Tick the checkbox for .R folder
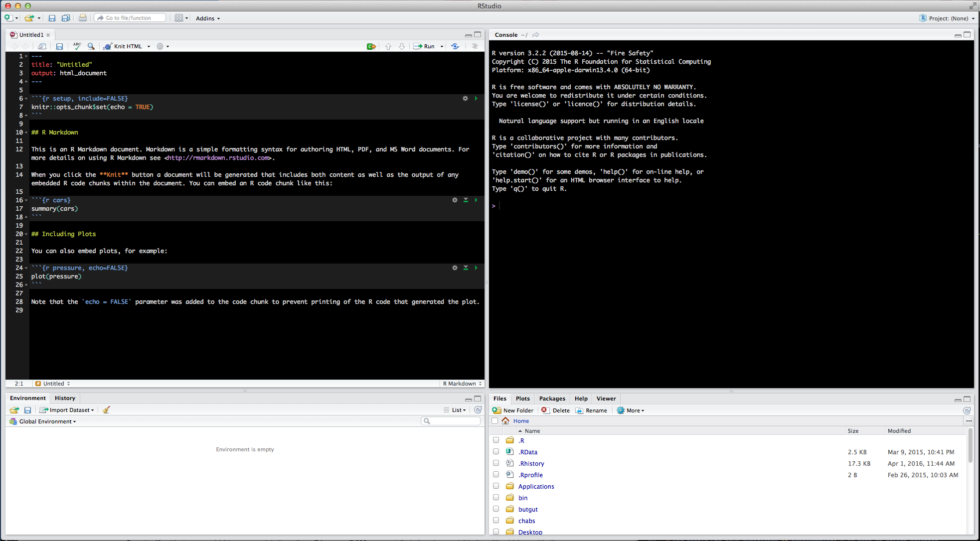The width and height of the screenshot is (980, 541). pos(496,440)
